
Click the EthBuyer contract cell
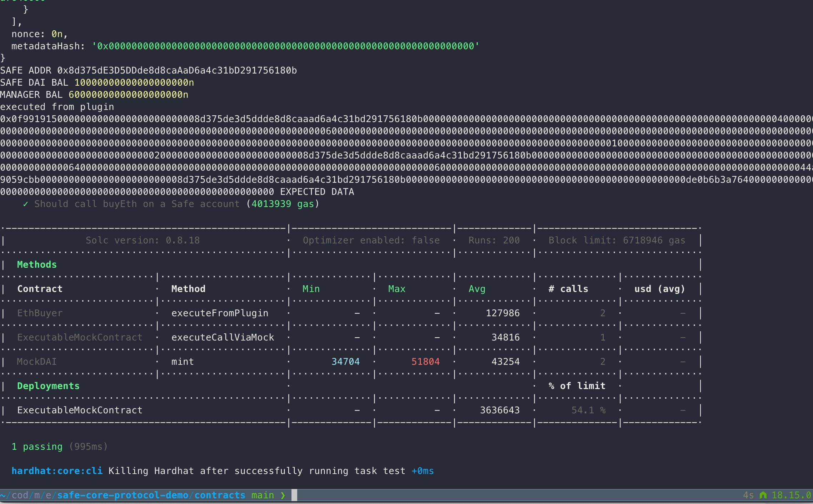click(x=40, y=313)
